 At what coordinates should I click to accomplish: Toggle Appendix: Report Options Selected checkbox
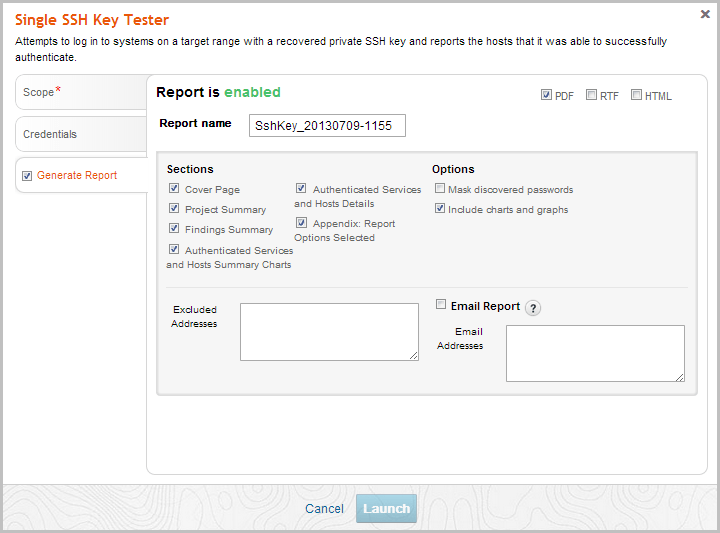tap(301, 223)
